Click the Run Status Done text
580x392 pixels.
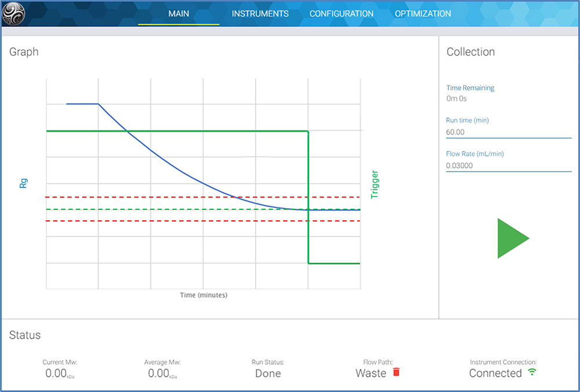(x=268, y=373)
